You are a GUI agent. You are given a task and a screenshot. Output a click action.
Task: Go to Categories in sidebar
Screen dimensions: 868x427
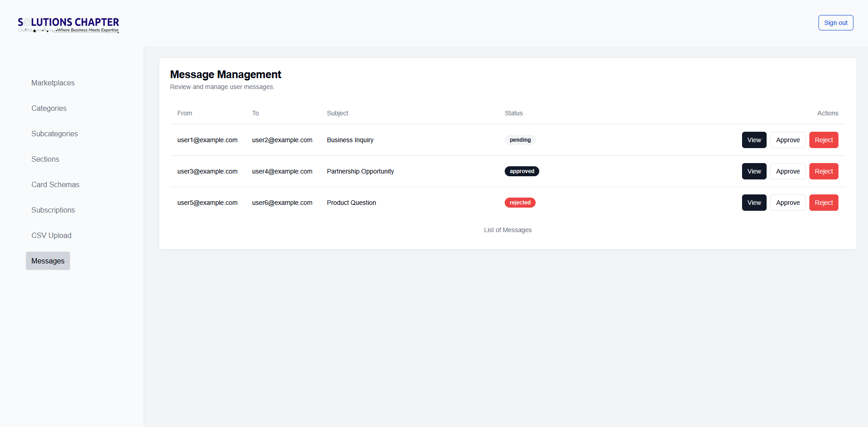click(49, 108)
